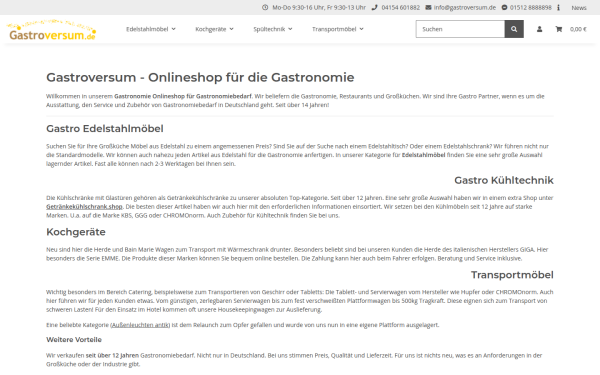Click the envelope email icon
Viewport: 600px width, 375px height.
point(429,7)
